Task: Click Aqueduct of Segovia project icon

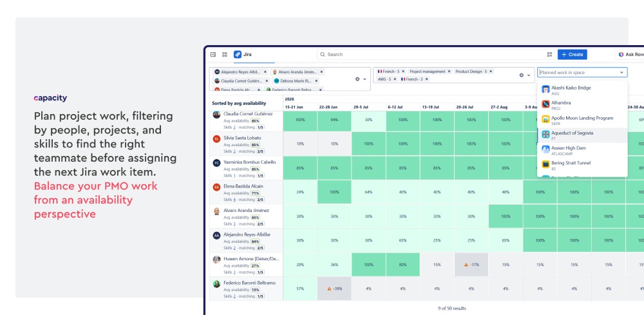Action: click(545, 134)
